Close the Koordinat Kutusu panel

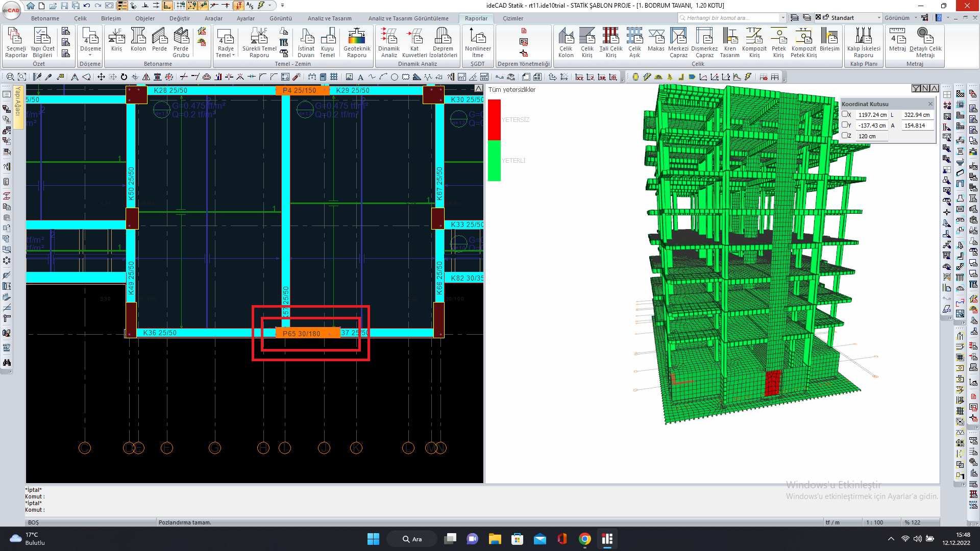click(x=930, y=104)
